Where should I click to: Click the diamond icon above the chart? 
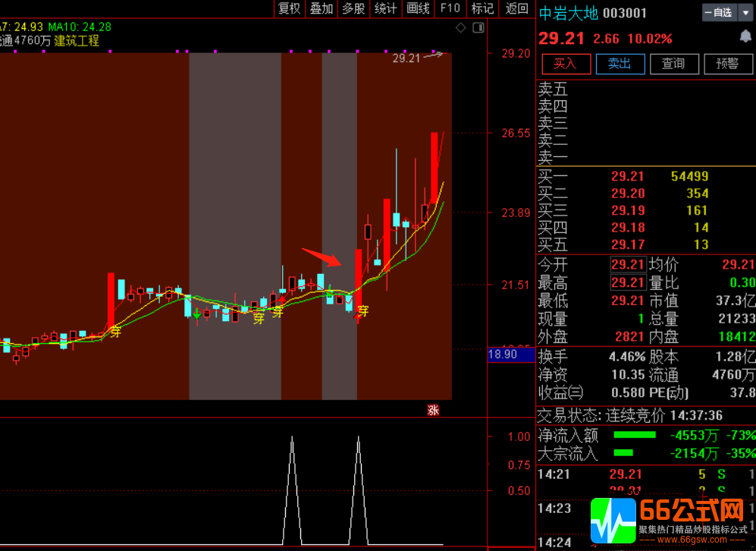(x=461, y=28)
